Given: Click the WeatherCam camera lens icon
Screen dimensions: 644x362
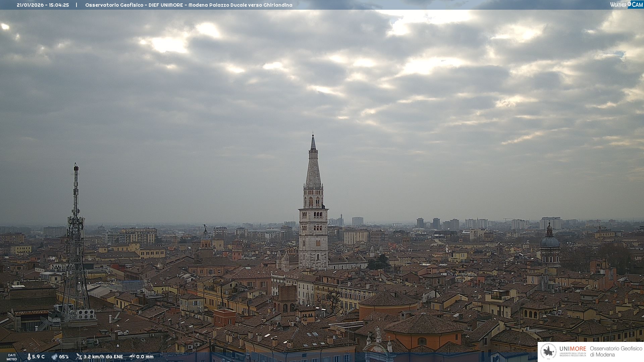Looking at the screenshot, I should (629, 4).
